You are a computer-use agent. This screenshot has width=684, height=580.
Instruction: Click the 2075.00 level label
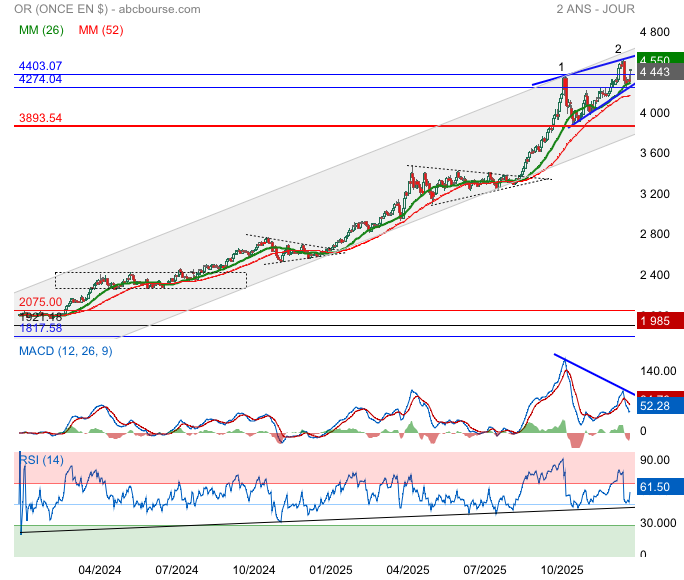coord(40,302)
